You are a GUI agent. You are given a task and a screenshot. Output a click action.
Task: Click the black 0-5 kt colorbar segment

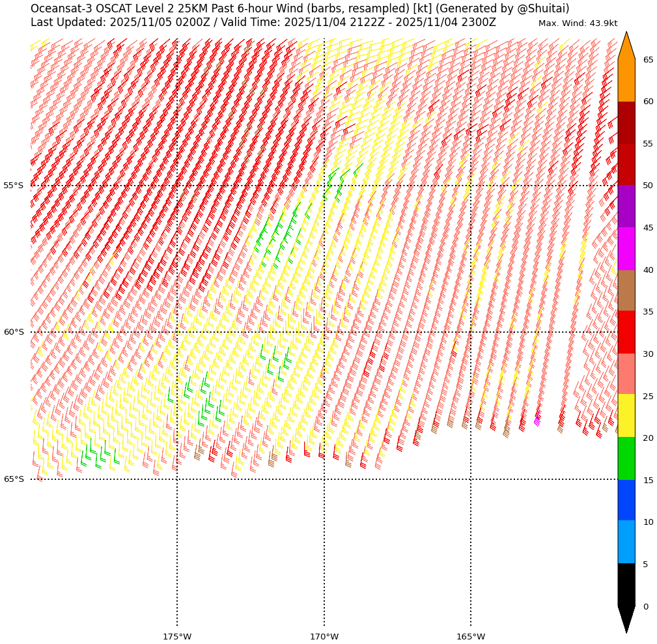point(626,585)
